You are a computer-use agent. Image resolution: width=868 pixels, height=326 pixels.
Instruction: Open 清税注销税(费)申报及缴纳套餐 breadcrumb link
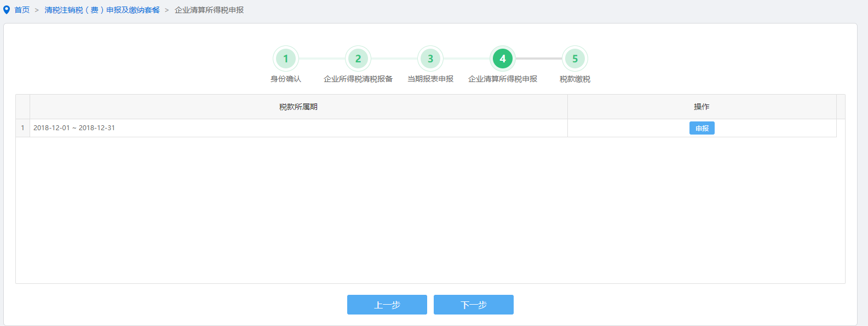coord(102,10)
